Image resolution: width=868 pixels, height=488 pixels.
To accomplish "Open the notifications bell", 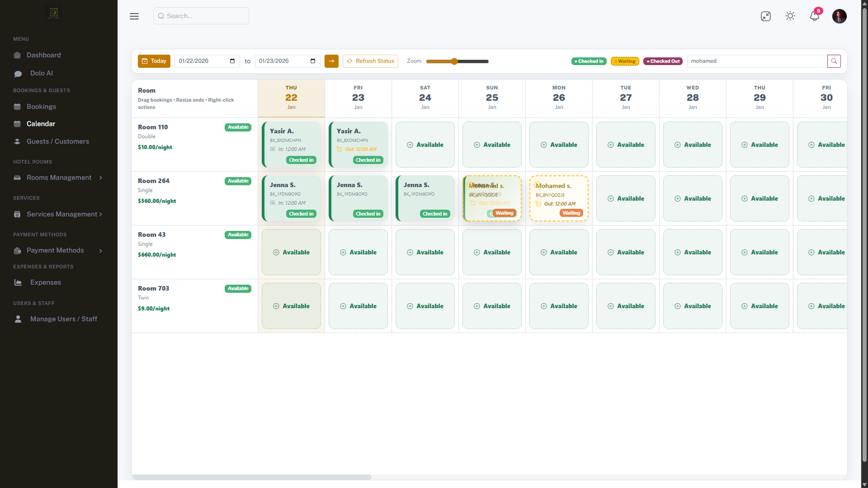I will click(x=814, y=16).
